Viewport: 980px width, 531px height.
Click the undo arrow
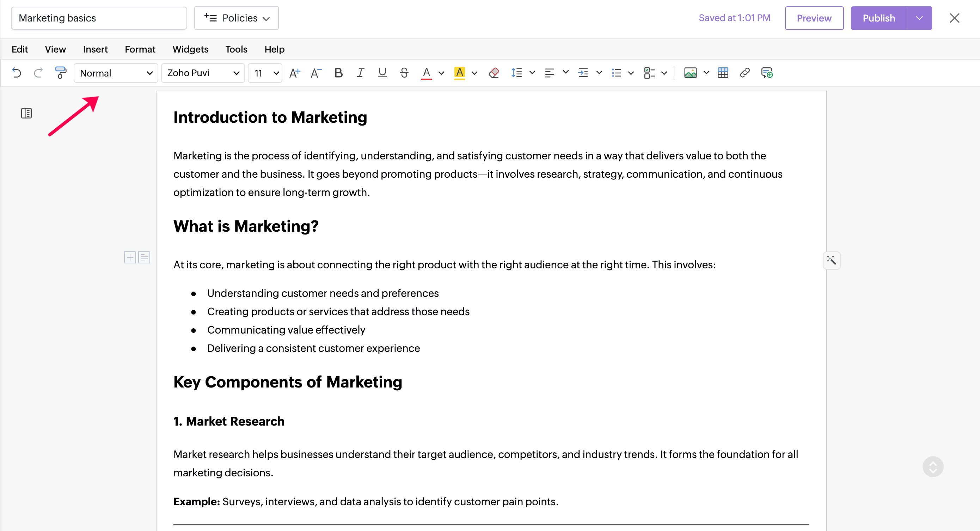16,72
